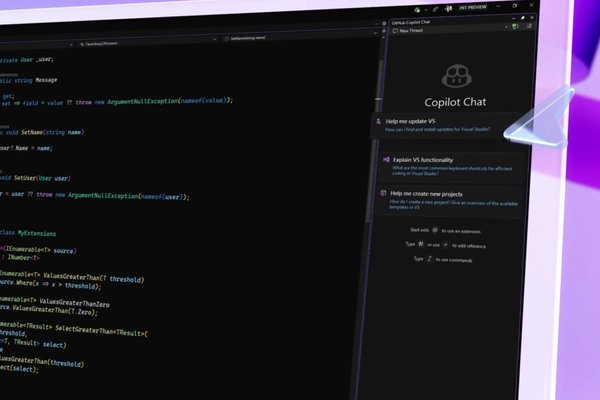Click the INT PREVIEW label

(x=473, y=7)
